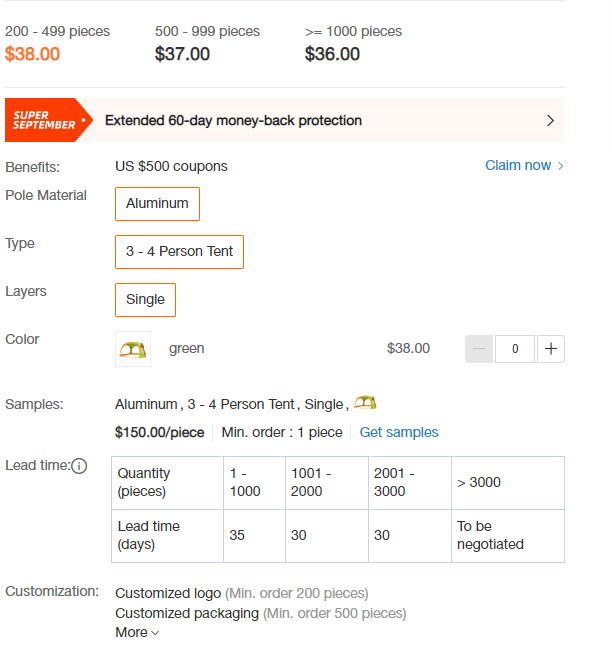Click the small tent icon in Samples row
612x666 pixels.
point(365,402)
